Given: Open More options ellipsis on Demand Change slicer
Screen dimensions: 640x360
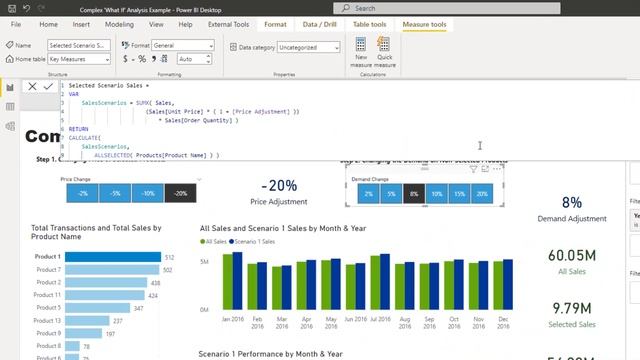Looking at the screenshot, I should 497,169.
